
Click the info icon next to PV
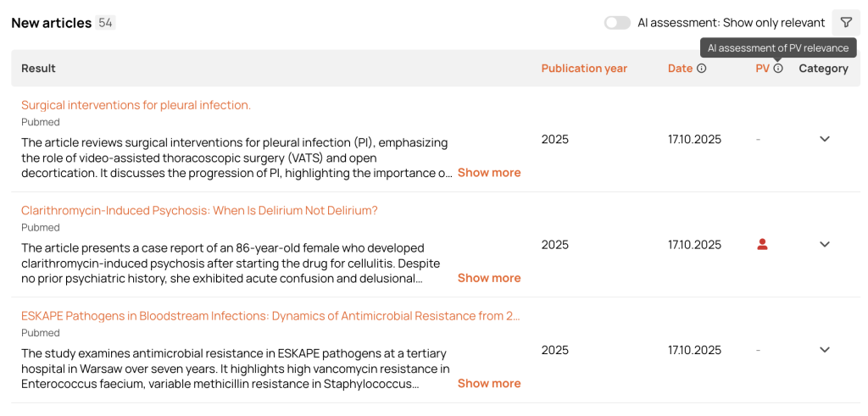(x=778, y=69)
